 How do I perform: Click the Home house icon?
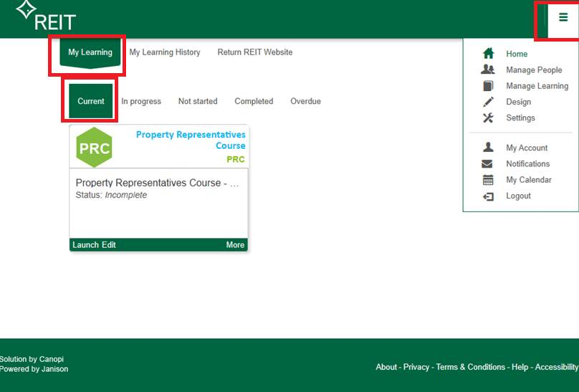[488, 54]
